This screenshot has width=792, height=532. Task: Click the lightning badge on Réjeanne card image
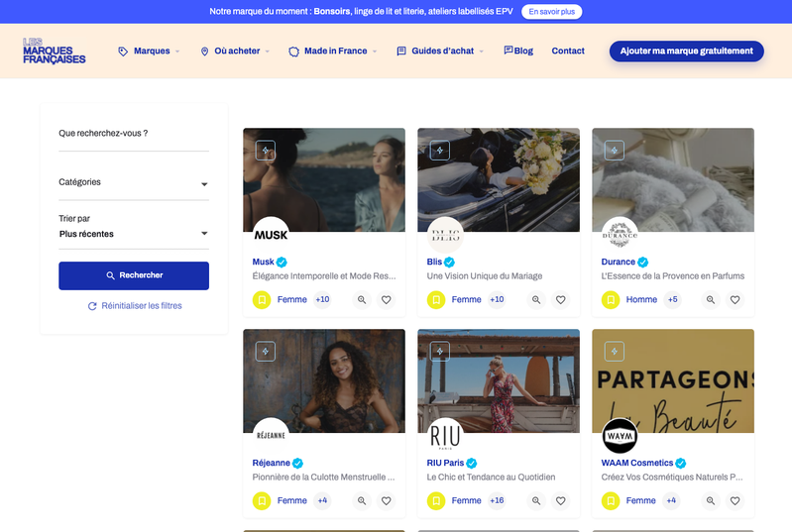pos(266,352)
